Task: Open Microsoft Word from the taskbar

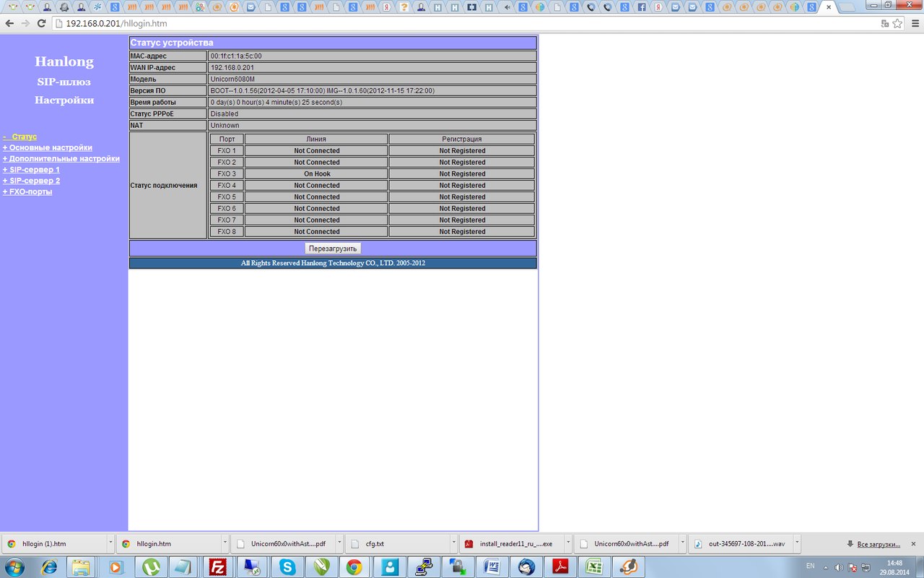Action: (x=492, y=567)
